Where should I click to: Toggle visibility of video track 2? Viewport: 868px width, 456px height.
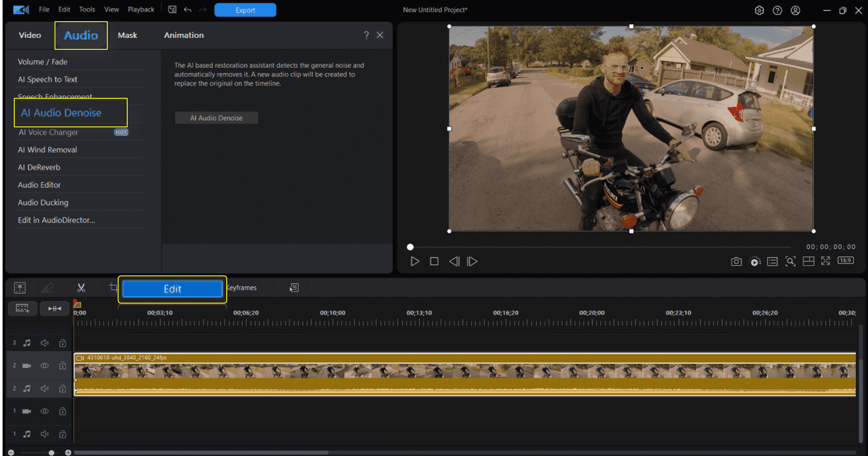click(45, 365)
